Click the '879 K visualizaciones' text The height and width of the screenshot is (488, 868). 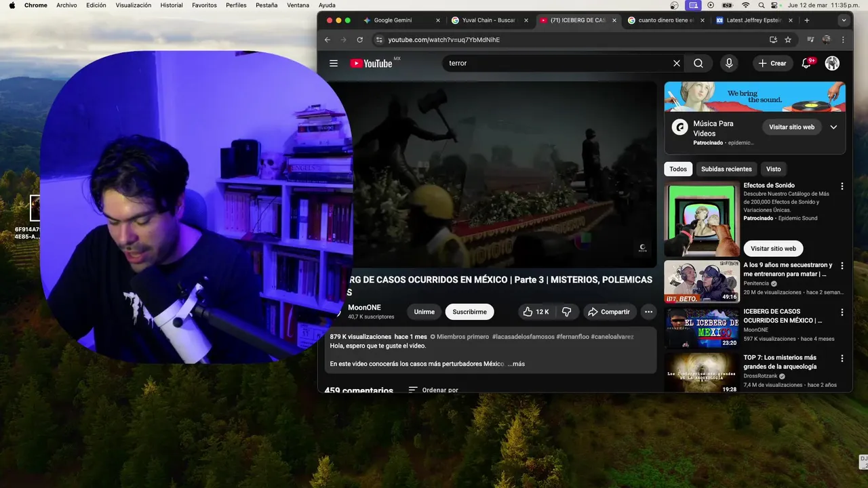coord(361,337)
